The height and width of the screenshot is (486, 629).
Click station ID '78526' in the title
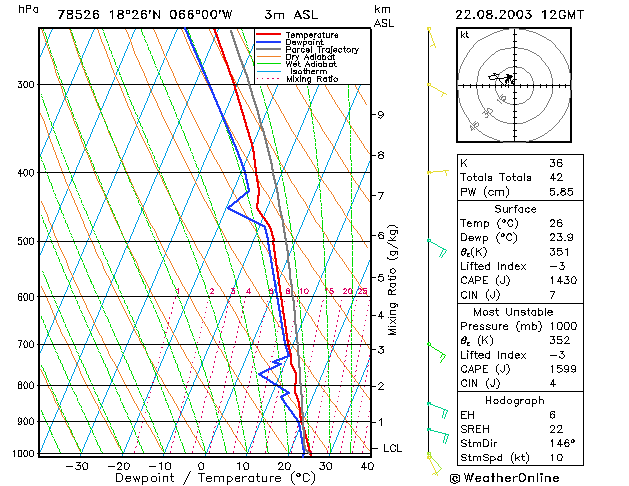[78, 15]
